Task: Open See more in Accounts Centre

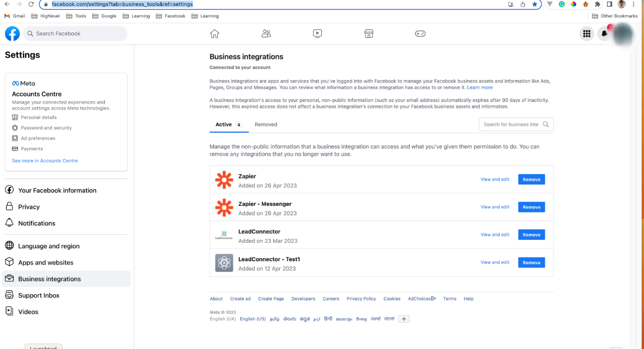Action: (x=45, y=161)
